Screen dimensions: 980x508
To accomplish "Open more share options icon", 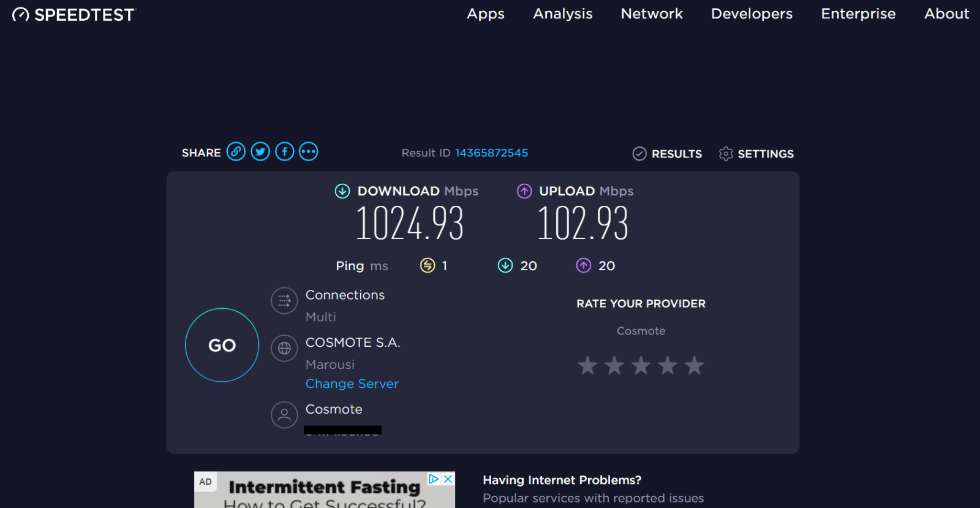I will (309, 151).
